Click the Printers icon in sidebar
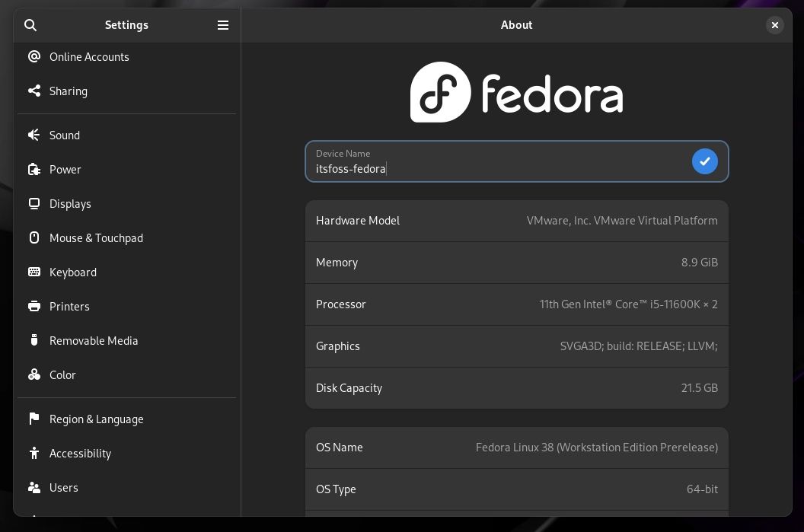 click(x=34, y=306)
